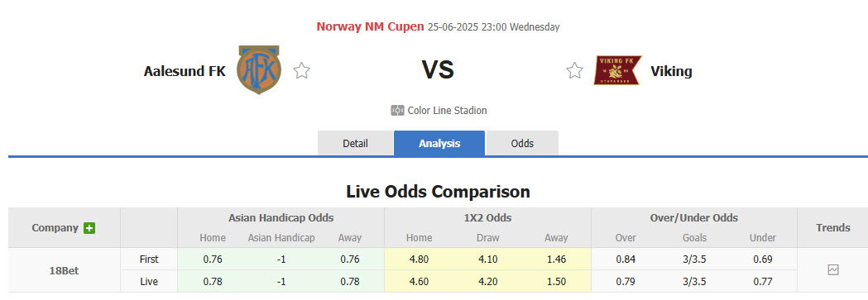Click the Aalesund FK team name
This screenshot has width=868, height=300.
(x=185, y=71)
